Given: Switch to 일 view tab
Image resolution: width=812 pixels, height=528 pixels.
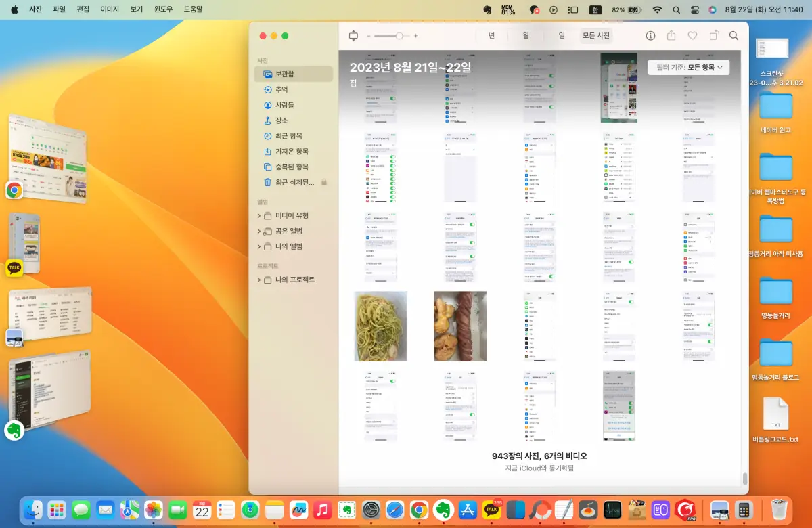Looking at the screenshot, I should pos(561,36).
